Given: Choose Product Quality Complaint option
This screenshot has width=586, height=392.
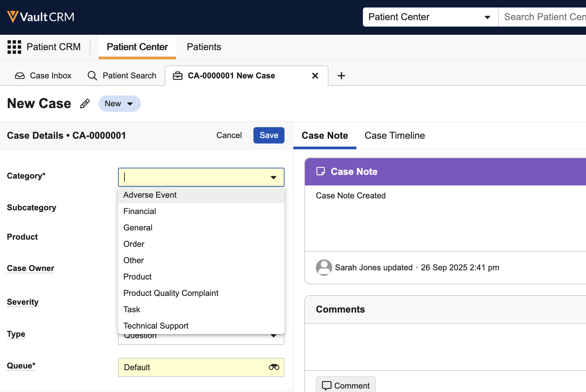Looking at the screenshot, I should [x=171, y=293].
